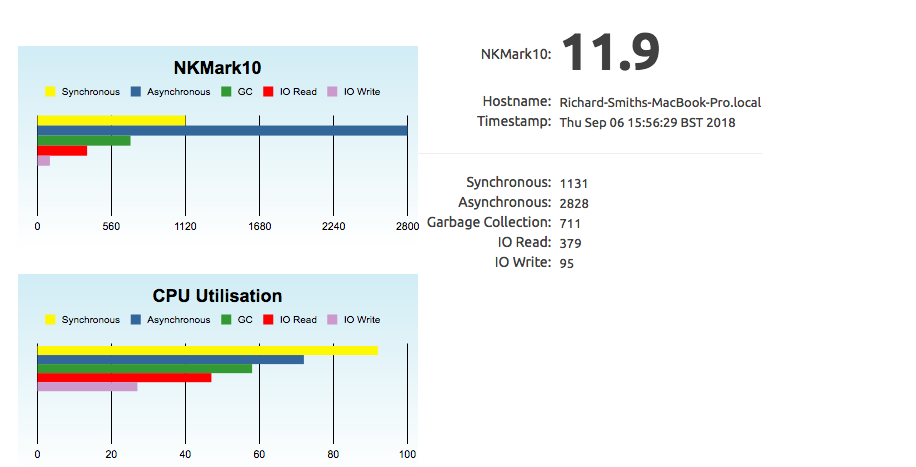Viewport: 916px width, 467px height.
Task: Click blue Asynchronous swatch in CPU Utilisation legend
Action: point(136,320)
